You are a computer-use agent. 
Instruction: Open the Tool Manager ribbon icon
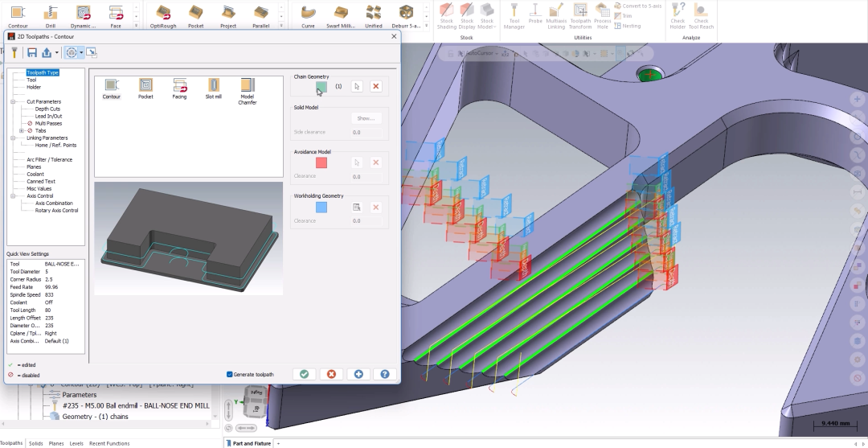[x=514, y=16]
